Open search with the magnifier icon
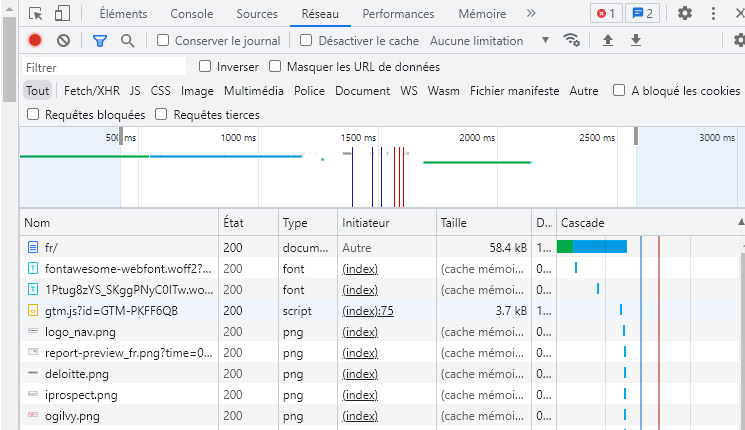The image size is (745, 430). 127,41
